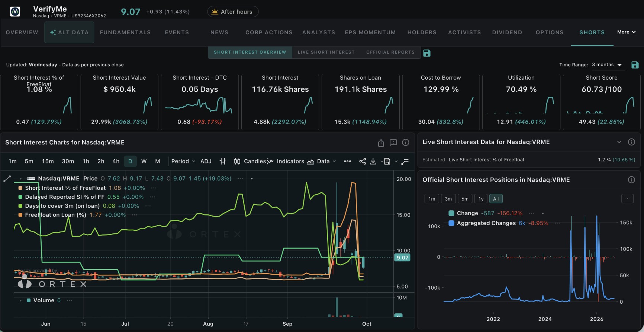Switch to the FUNDAMENTALS tab

tap(125, 32)
